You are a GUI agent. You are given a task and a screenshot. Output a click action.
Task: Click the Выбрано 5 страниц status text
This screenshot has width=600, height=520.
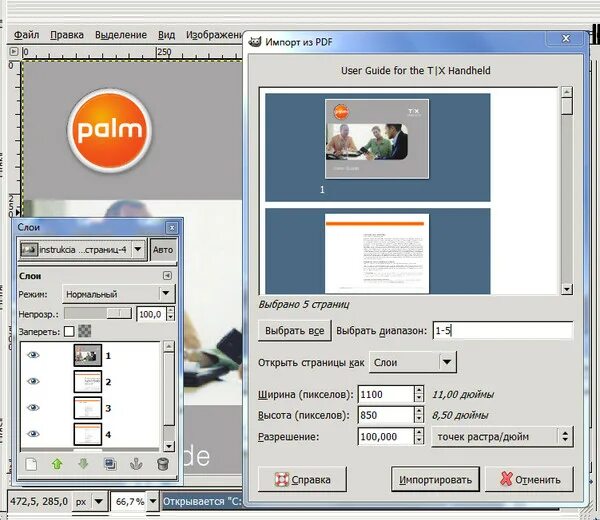(304, 305)
